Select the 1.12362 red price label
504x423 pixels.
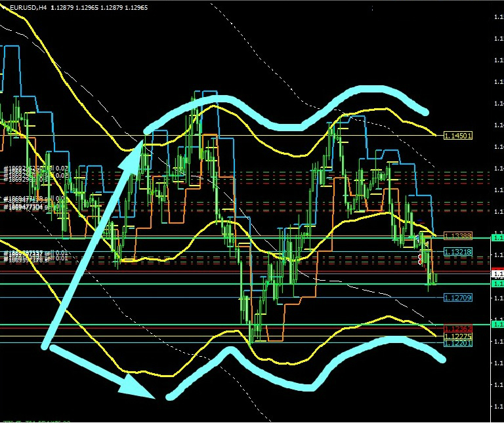coord(457,329)
